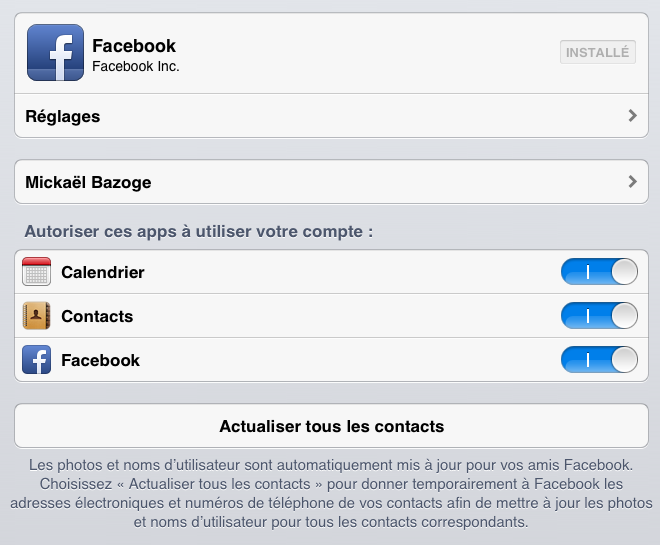Click the large Facebook app icon
The image size is (660, 545).
(55, 52)
